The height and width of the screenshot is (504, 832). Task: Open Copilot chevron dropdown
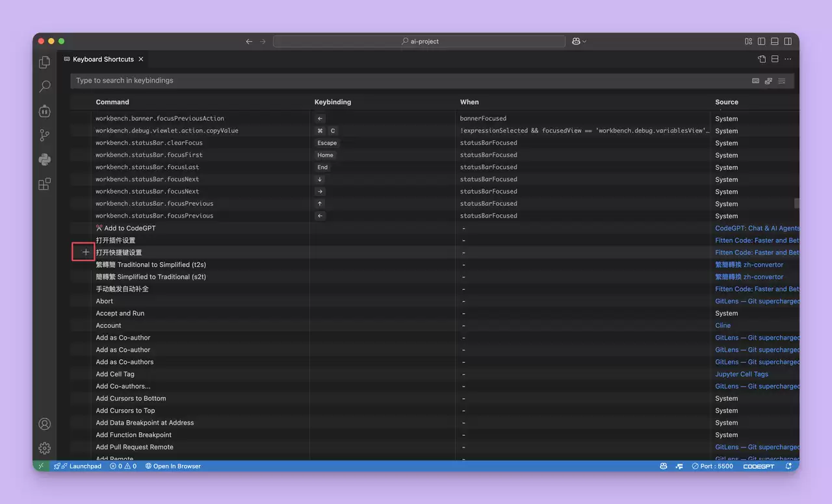click(584, 42)
